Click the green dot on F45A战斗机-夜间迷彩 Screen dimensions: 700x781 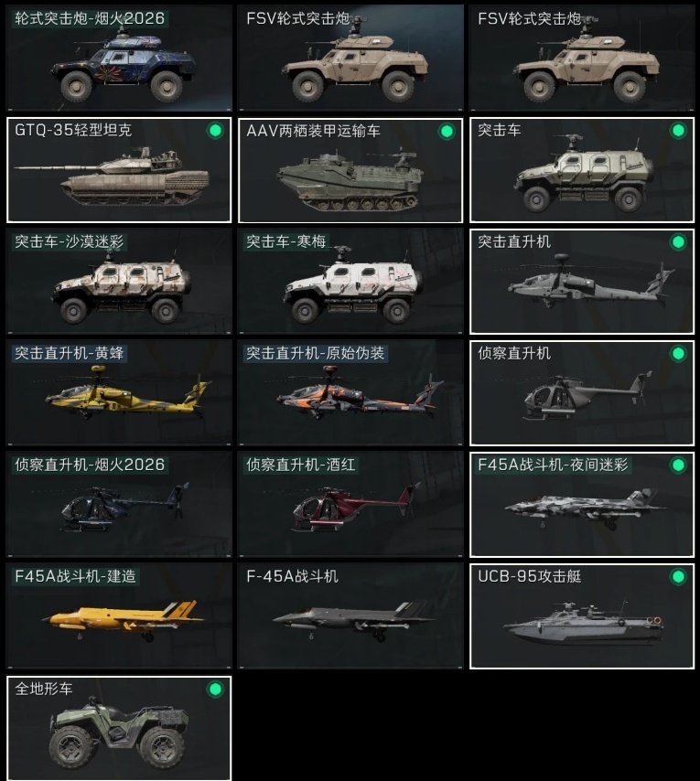point(678,465)
